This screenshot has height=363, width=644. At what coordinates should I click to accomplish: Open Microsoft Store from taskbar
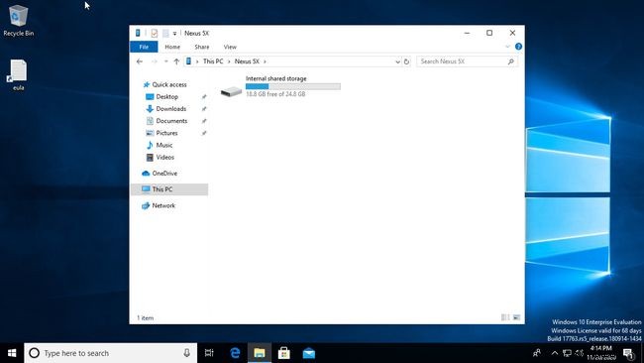tap(283, 353)
